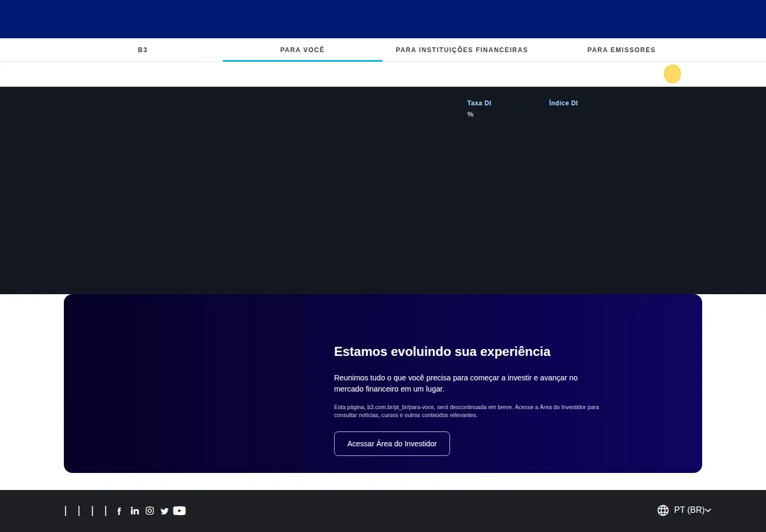Select the Para Você tab
This screenshot has height=532, width=766.
click(x=302, y=50)
